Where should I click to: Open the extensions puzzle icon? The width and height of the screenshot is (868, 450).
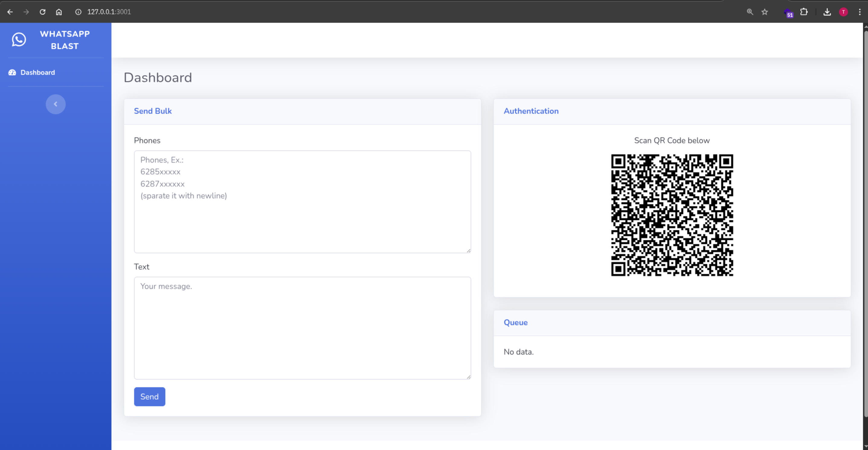[x=804, y=12]
